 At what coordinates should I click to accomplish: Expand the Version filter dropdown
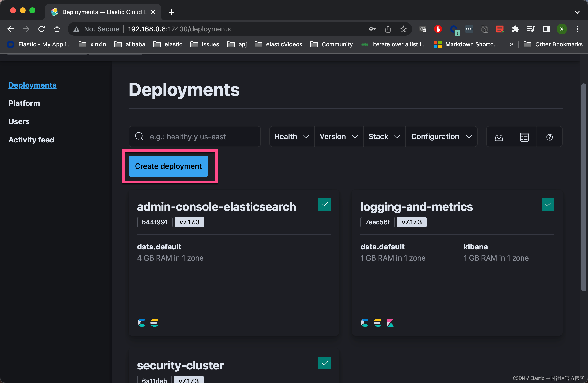[338, 136]
